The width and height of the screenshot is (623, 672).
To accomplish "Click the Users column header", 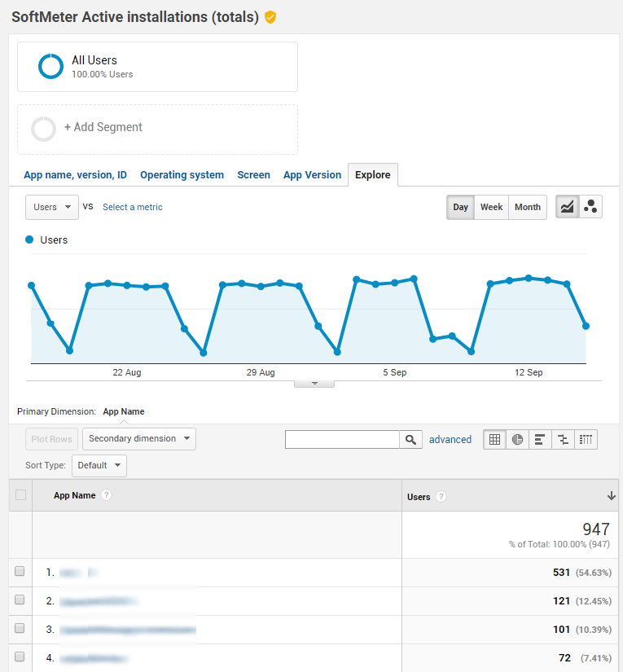I will pyautogui.click(x=419, y=497).
